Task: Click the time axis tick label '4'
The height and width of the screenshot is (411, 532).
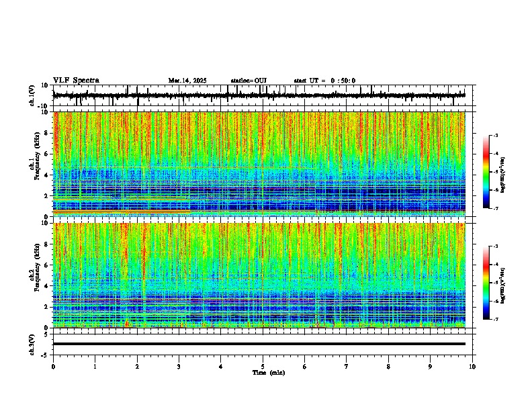Action: (x=221, y=367)
